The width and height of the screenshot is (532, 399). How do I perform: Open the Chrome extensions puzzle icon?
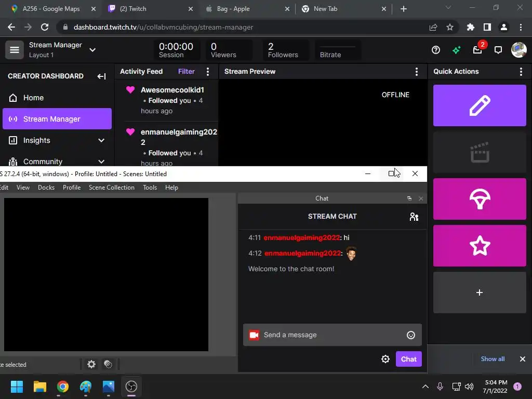(471, 28)
